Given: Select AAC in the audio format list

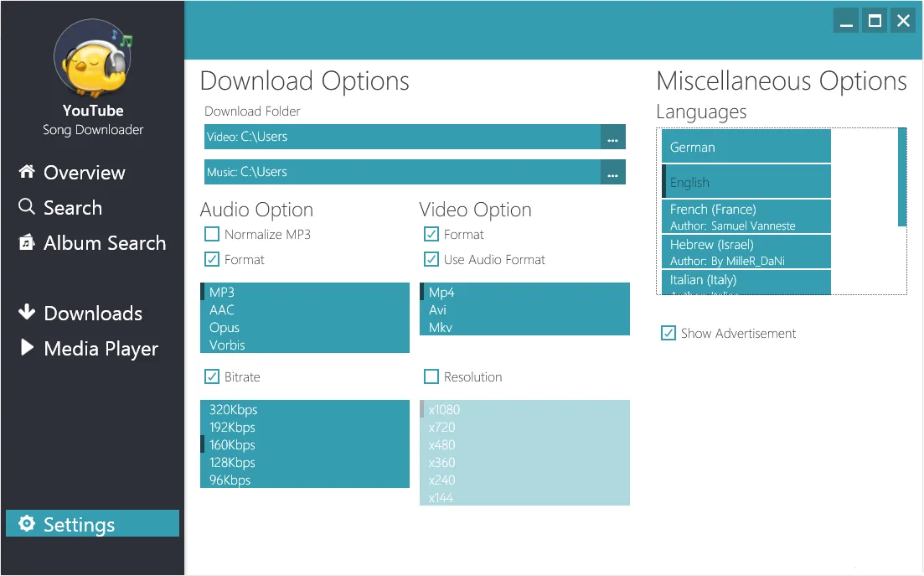Looking at the screenshot, I should (222, 310).
